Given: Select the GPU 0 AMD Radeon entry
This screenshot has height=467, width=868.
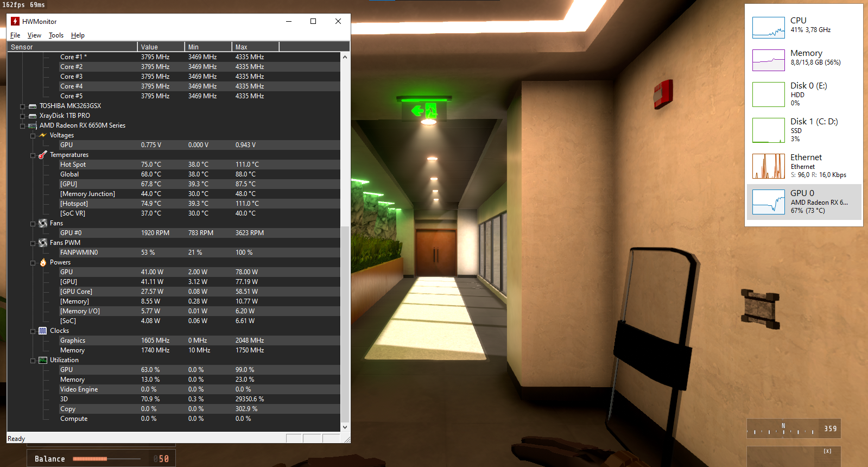Looking at the screenshot, I should coord(804,201).
